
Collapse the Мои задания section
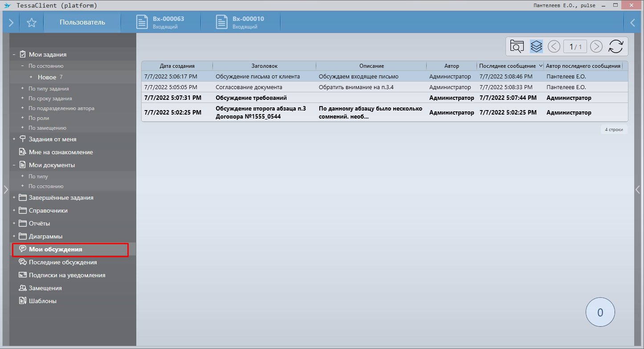(14, 54)
